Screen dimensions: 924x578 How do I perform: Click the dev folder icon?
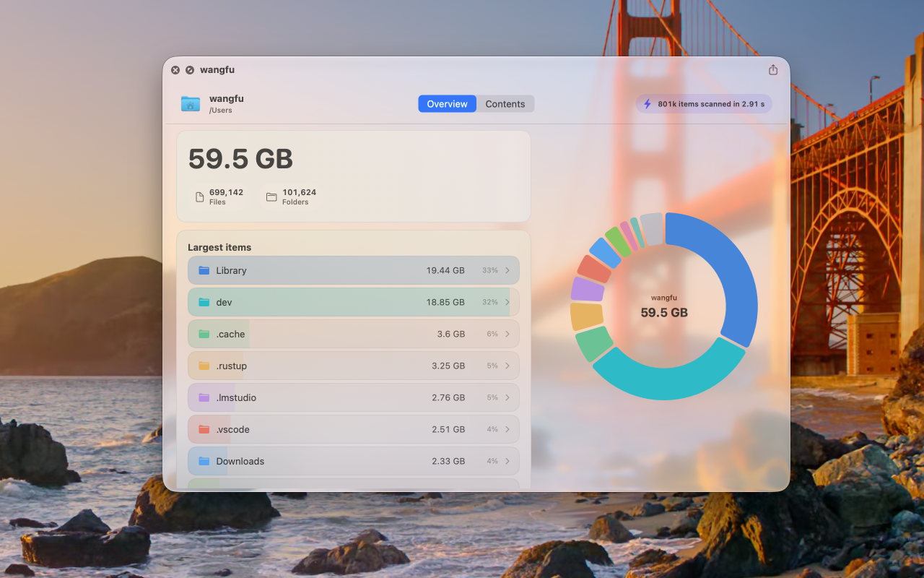click(204, 302)
